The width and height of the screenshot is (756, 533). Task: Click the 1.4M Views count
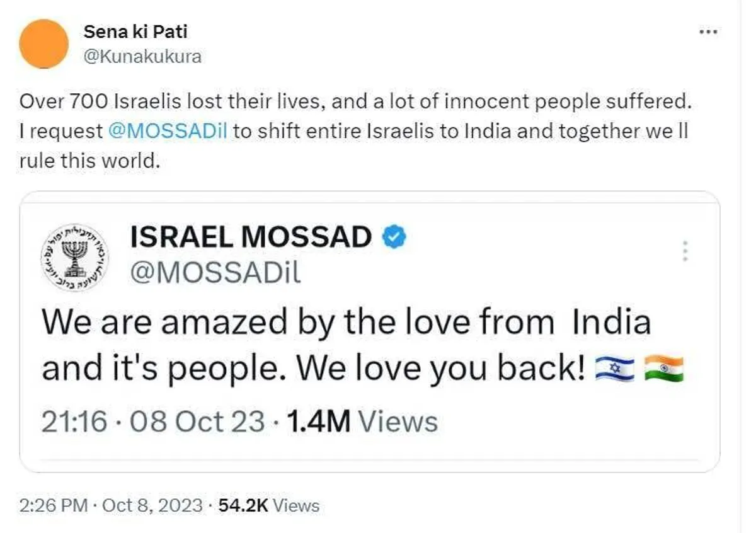point(362,421)
